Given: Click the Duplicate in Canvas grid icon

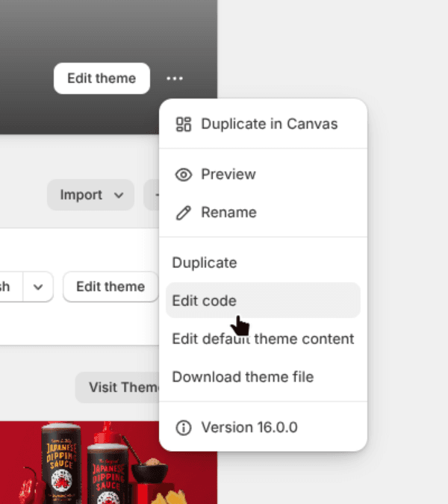Looking at the screenshot, I should pyautogui.click(x=184, y=124).
